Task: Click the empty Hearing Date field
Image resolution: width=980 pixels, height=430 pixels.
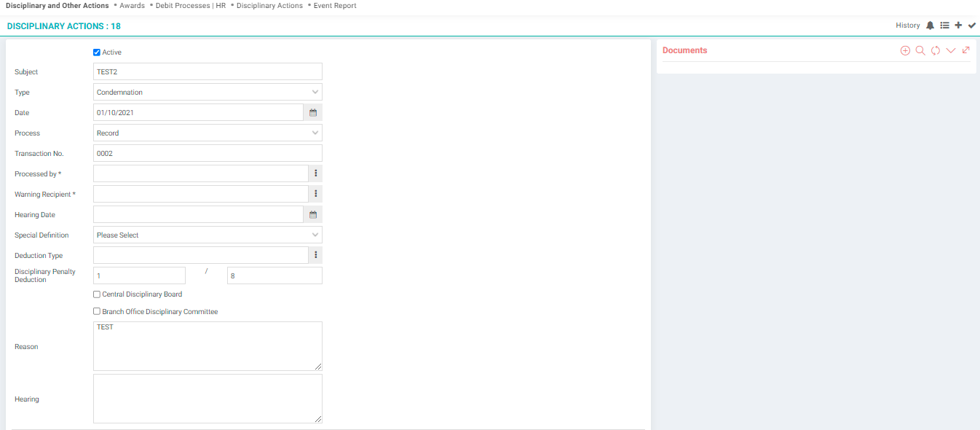Action: tap(198, 214)
